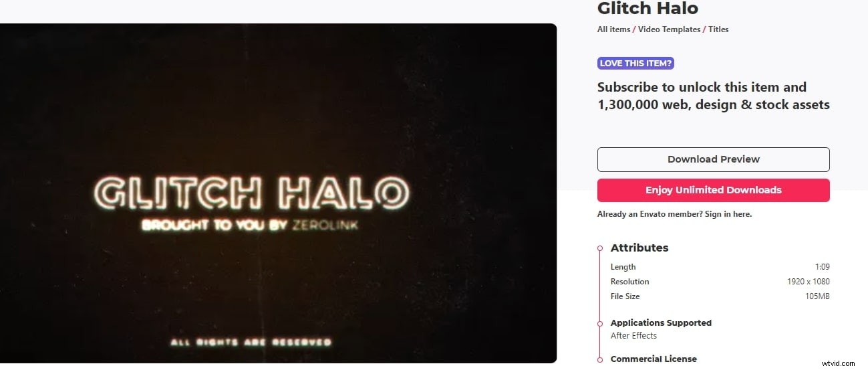The width and height of the screenshot is (868, 370).
Task: Click Enjoy Unlimited Downloads button
Action: [713, 190]
